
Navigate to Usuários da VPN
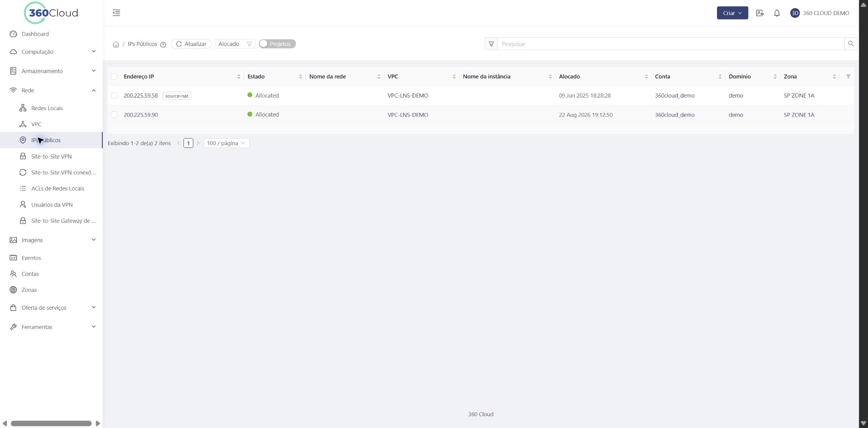coord(52,205)
